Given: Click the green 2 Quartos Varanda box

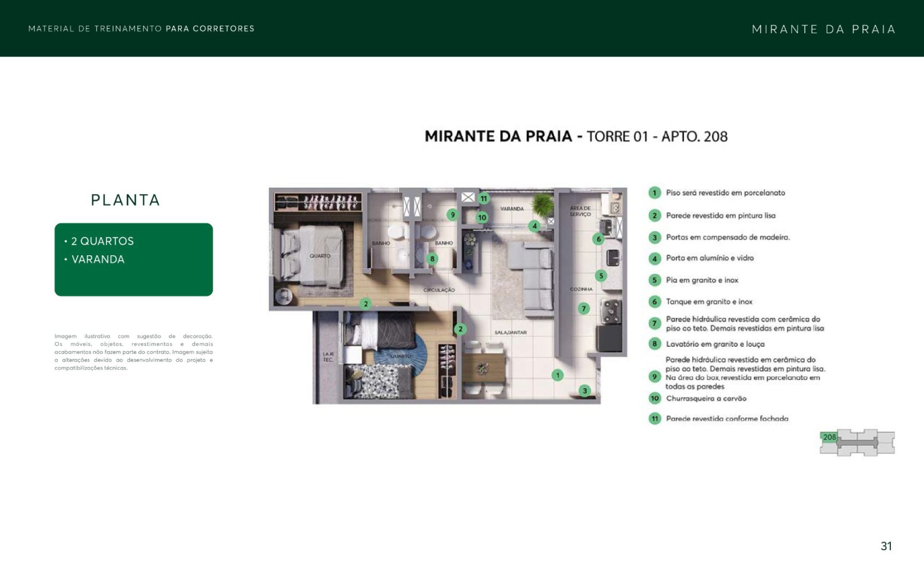Looking at the screenshot, I should [x=134, y=259].
